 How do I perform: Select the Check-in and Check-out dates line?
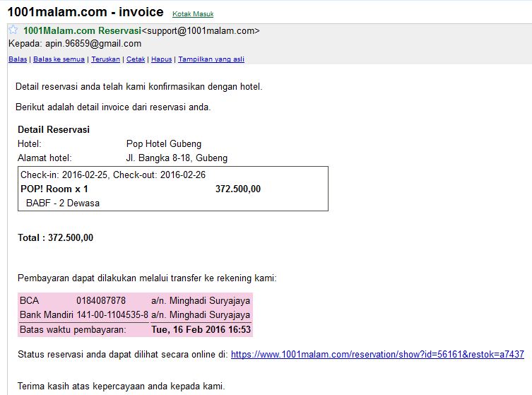pos(113,175)
